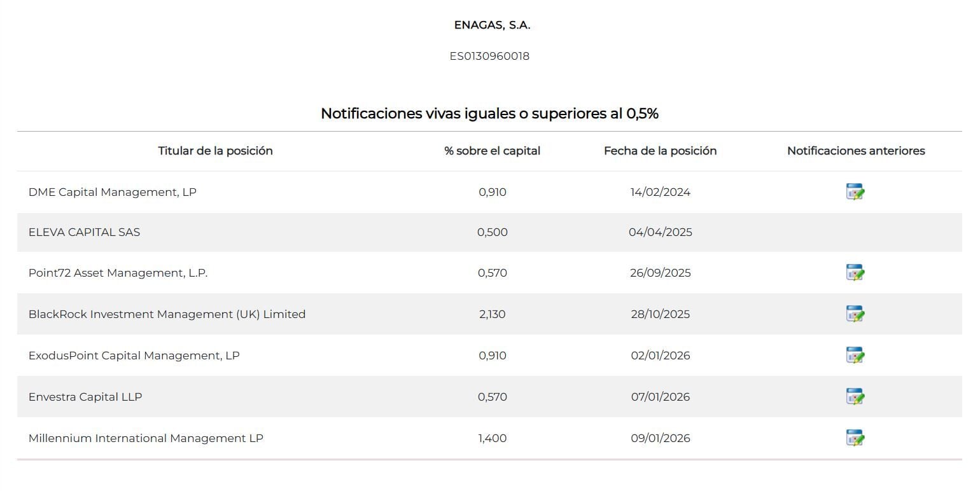980x491 pixels.
Task: Open previous notifications for DME Capital Management
Action: coord(855,192)
